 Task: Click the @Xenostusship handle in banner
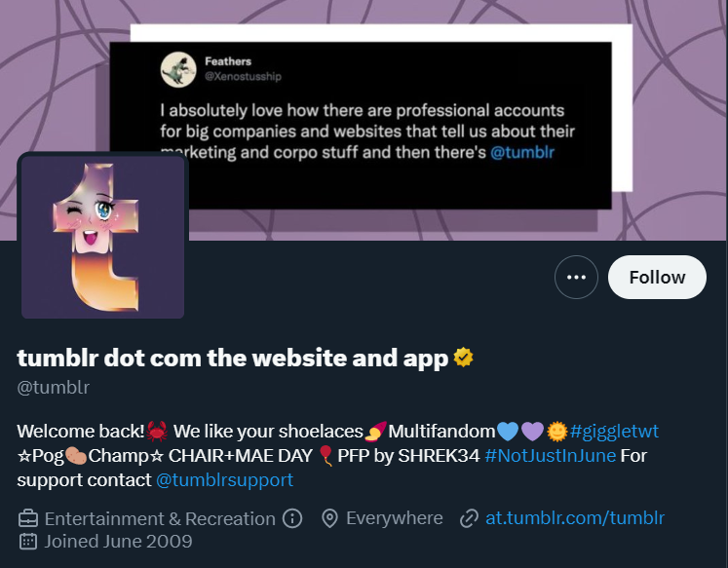click(243, 76)
